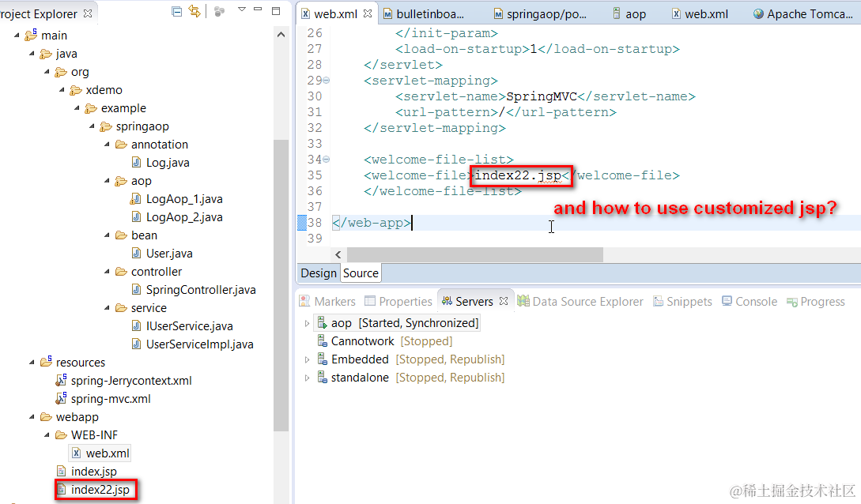Screen dimensions: 861x504
Task: Collapse the annotation package
Action: tap(107, 145)
